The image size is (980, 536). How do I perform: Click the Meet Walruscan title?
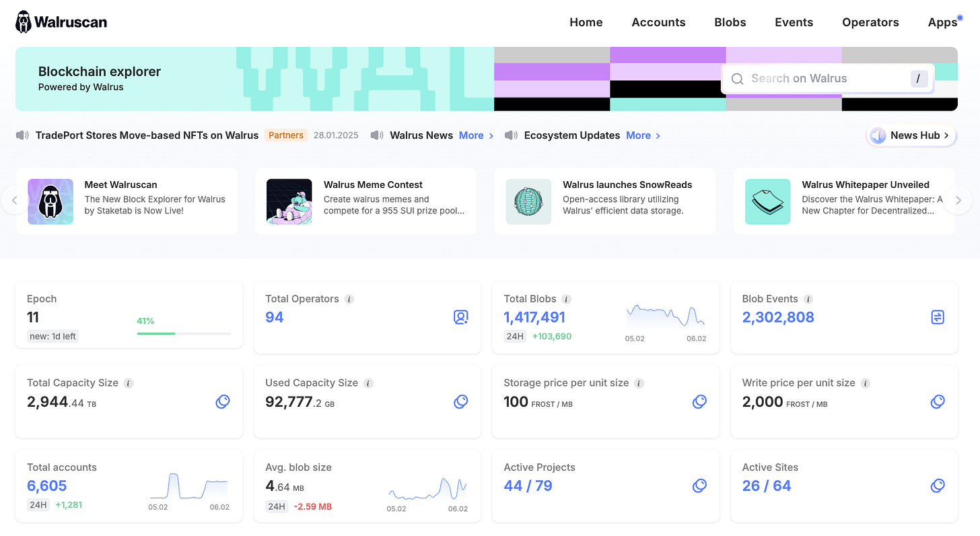120,185
